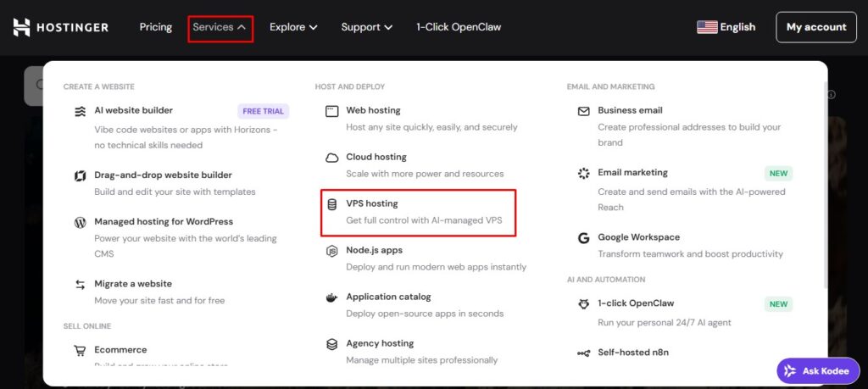Click the VPS hosting database icon
The image size is (868, 389).
[331, 205]
